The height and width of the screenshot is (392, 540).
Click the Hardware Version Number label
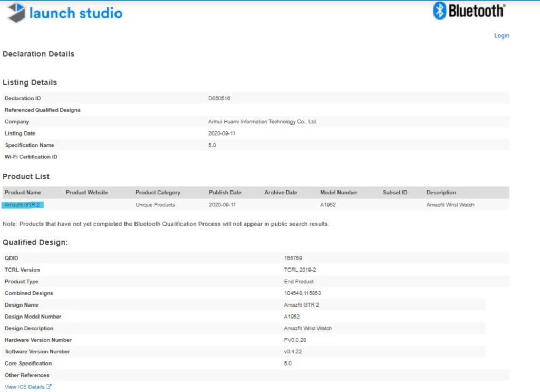[38, 340]
